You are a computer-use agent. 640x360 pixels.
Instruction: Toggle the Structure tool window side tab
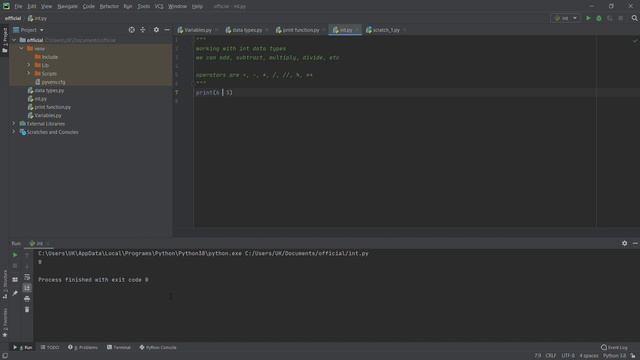pyautogui.click(x=4, y=284)
